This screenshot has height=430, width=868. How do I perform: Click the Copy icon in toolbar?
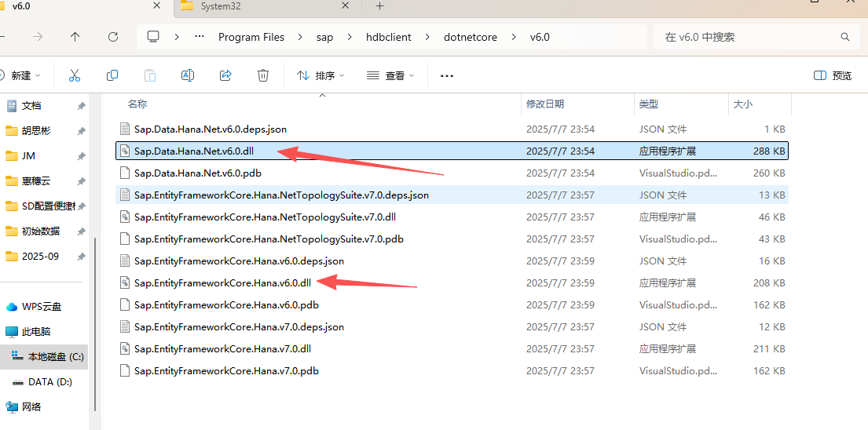click(x=112, y=75)
